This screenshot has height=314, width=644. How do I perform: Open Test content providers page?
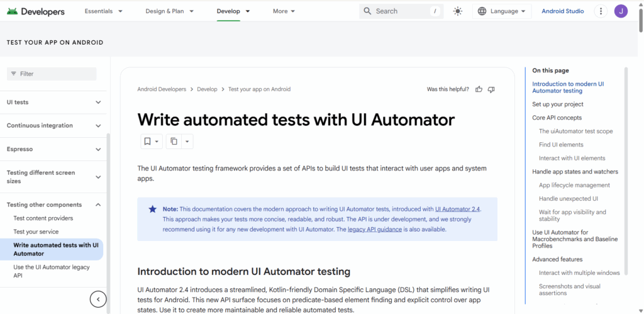tap(43, 218)
